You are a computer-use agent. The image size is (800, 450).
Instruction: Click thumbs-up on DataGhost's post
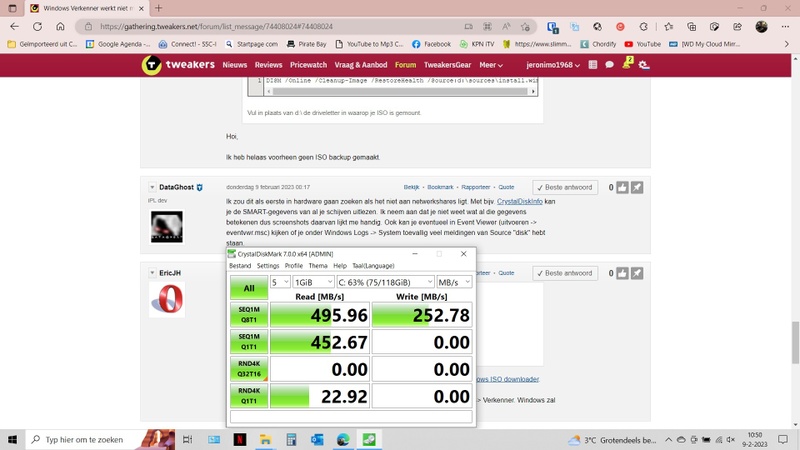[622, 188]
